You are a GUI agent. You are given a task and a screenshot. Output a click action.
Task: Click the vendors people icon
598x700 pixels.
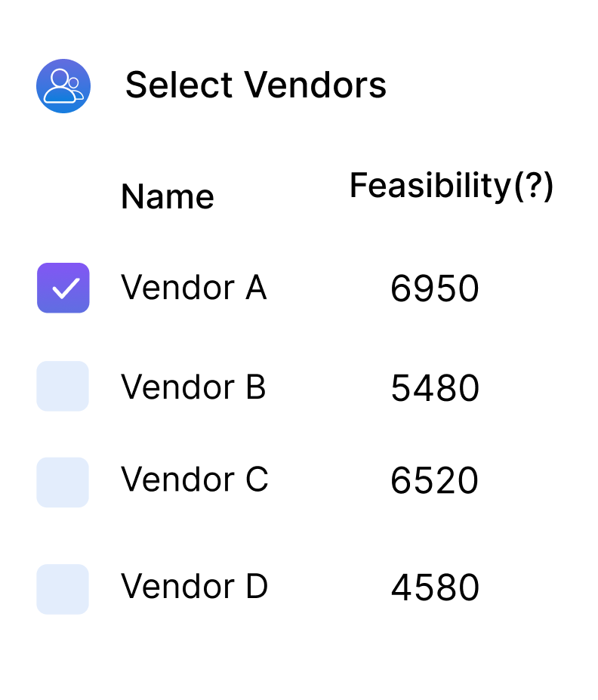coord(63,86)
